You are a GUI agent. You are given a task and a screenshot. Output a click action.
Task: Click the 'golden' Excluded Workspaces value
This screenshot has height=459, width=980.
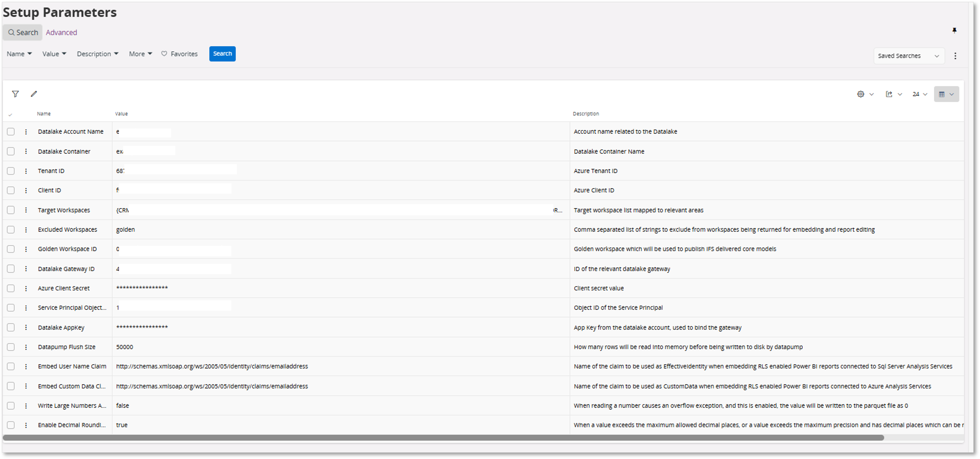pos(125,230)
